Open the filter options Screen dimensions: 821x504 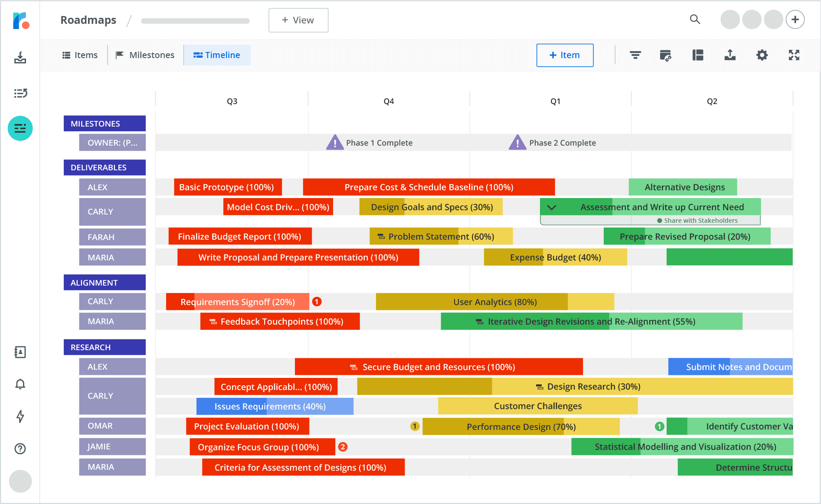pyautogui.click(x=635, y=55)
